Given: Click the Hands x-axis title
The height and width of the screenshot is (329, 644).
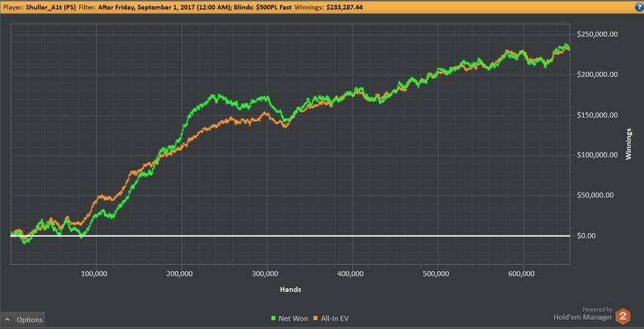Looking at the screenshot, I should pos(290,290).
